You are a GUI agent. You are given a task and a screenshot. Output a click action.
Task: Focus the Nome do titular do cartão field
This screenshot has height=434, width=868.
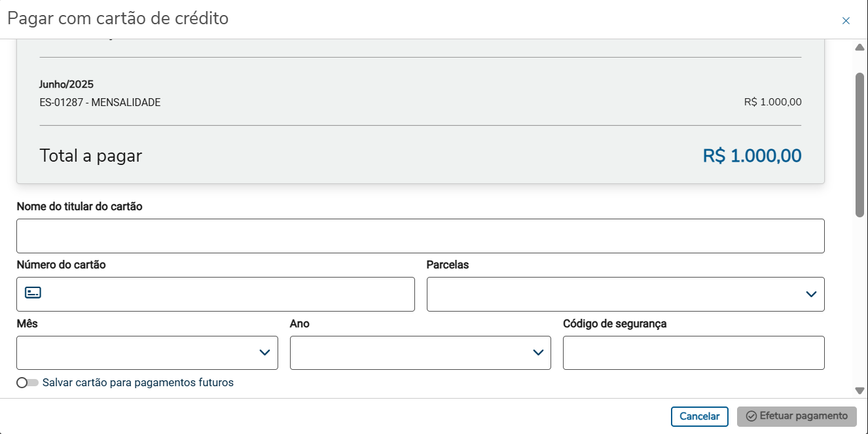[420, 236]
